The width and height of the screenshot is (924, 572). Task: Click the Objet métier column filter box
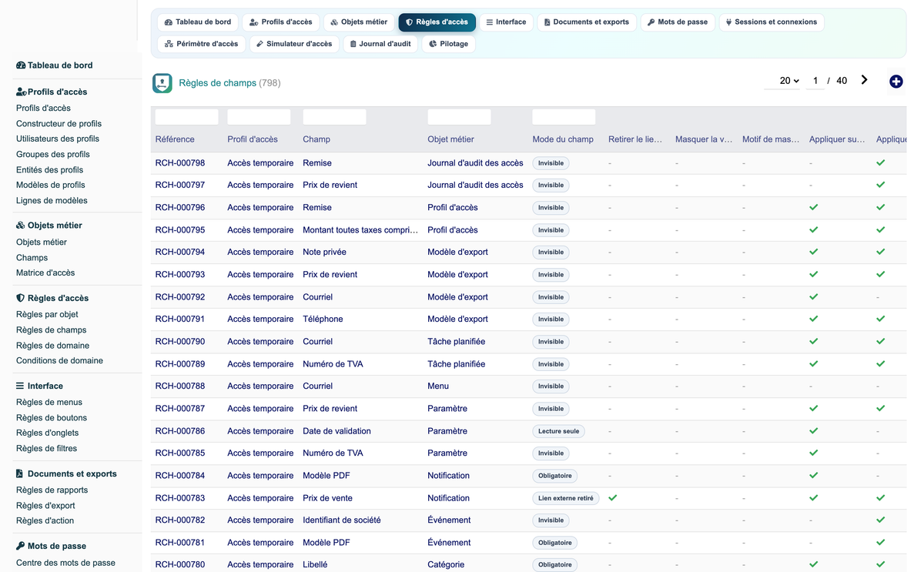[459, 117]
